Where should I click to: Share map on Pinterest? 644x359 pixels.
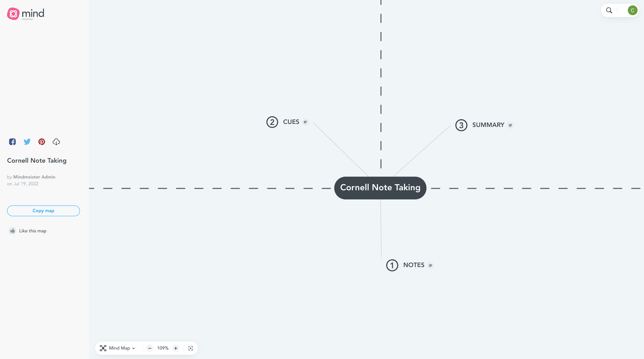click(x=41, y=142)
